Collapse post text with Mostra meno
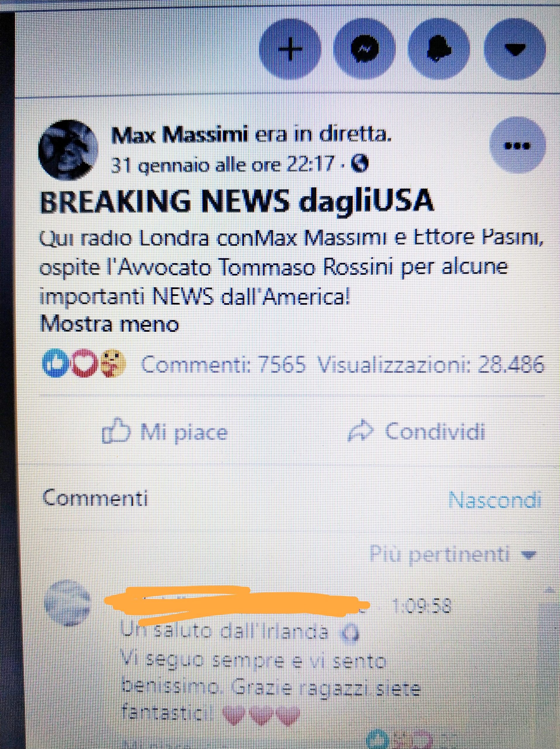Viewport: 560px width, 749px height. click(x=109, y=324)
